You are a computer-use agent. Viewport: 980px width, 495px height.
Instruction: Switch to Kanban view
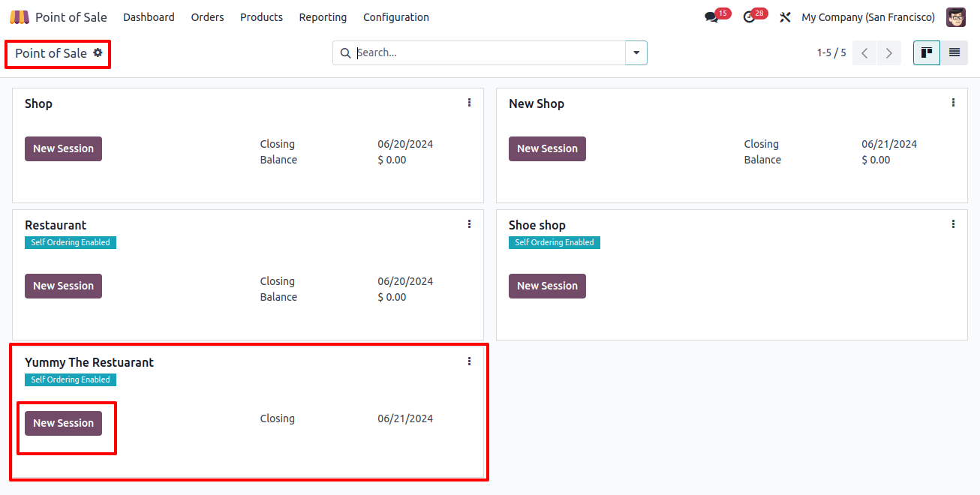927,52
